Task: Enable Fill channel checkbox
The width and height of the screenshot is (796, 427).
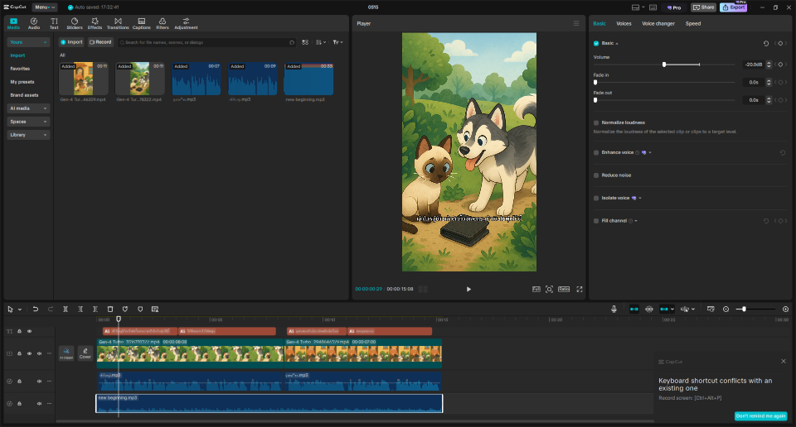Action: tap(596, 221)
